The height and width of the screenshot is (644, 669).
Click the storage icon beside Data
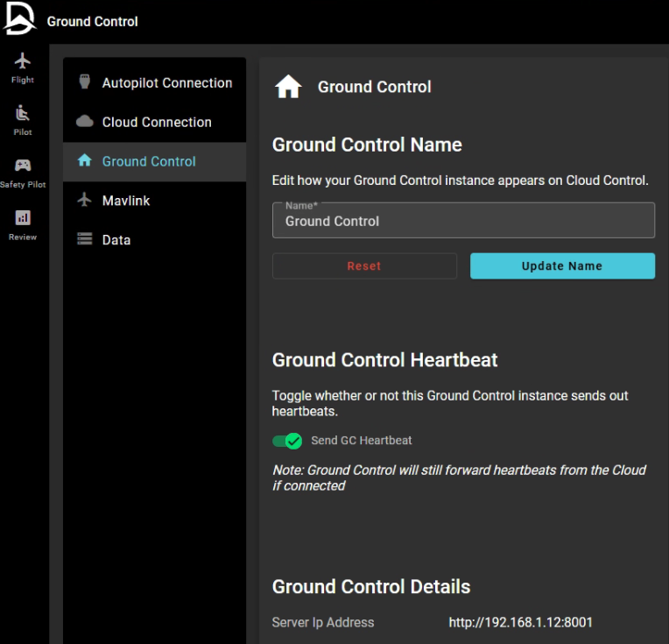85,240
